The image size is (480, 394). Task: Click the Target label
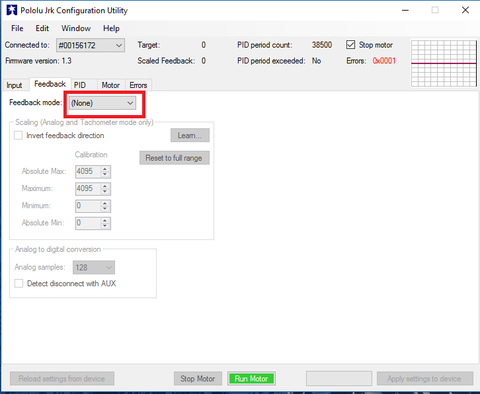(149, 45)
